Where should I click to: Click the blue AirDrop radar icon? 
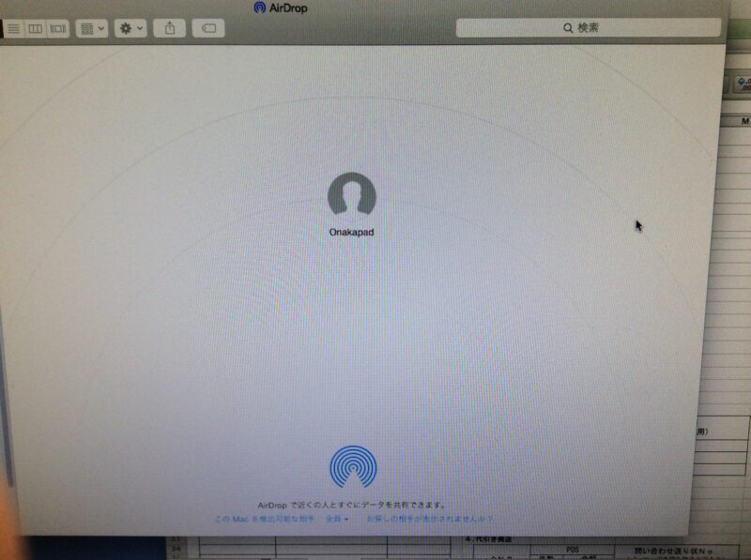point(353,467)
